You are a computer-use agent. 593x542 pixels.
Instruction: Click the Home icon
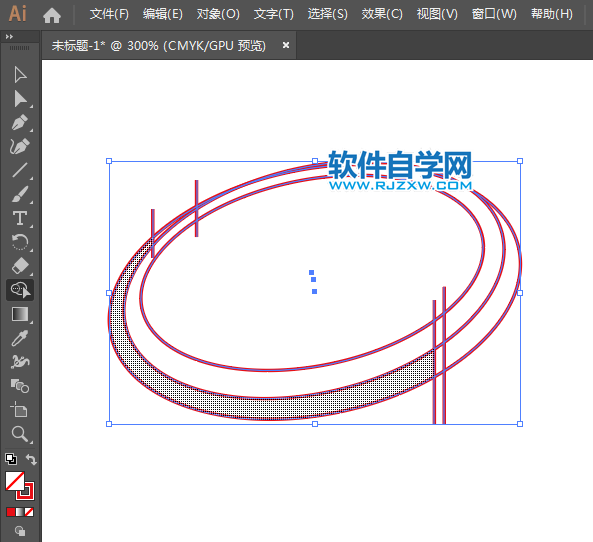click(52, 15)
